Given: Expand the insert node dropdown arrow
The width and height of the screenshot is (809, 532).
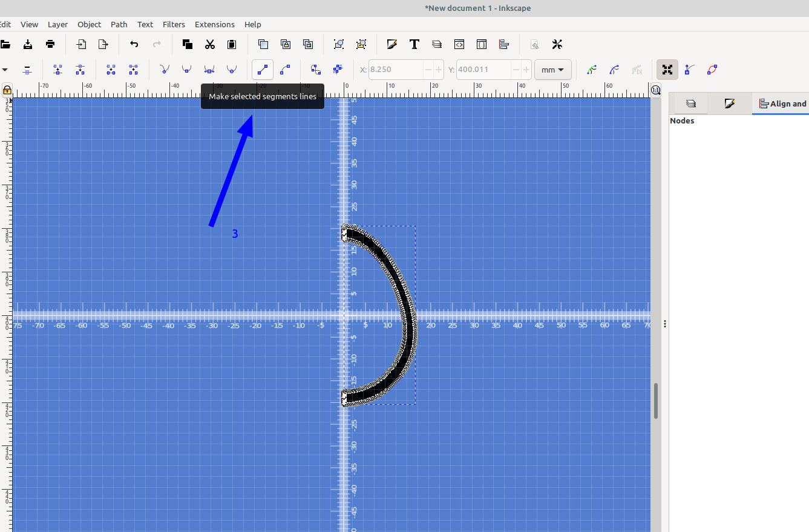Looking at the screenshot, I should coord(4,70).
